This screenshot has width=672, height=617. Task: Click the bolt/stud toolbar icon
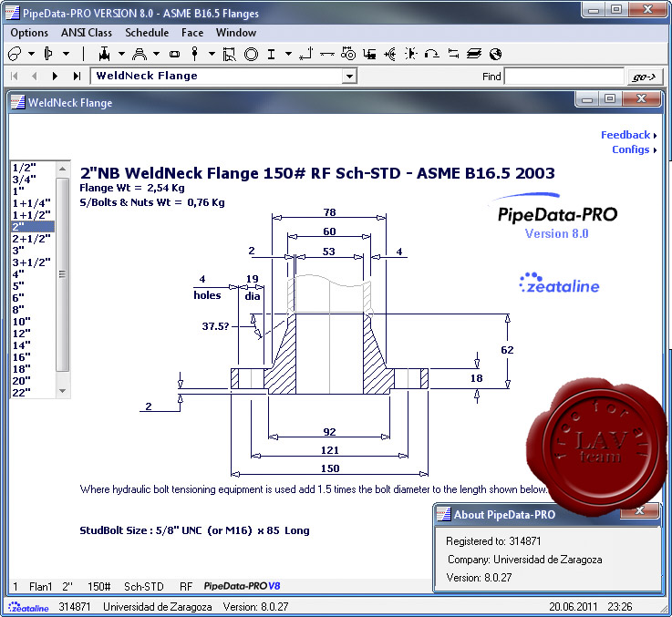[x=195, y=54]
